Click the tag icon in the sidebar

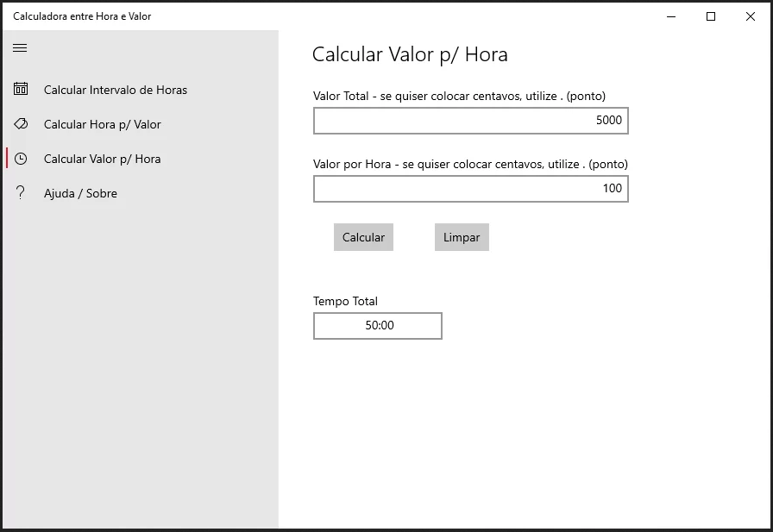(x=21, y=124)
